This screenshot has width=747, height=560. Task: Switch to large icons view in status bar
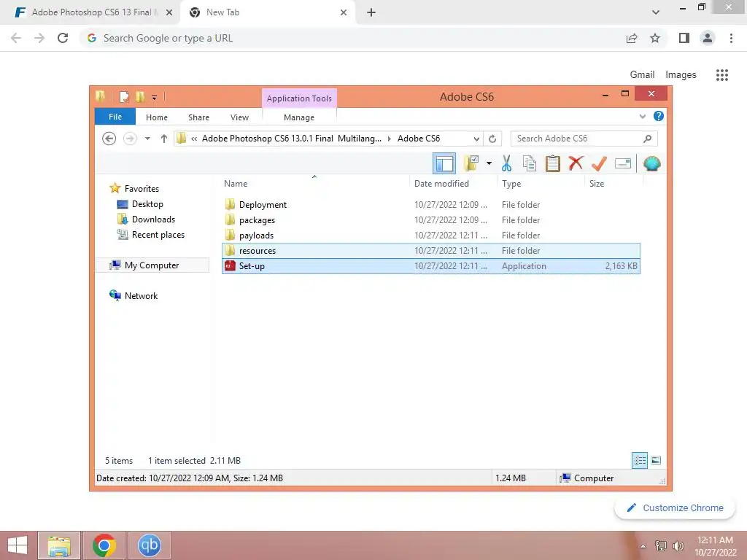pos(656,460)
